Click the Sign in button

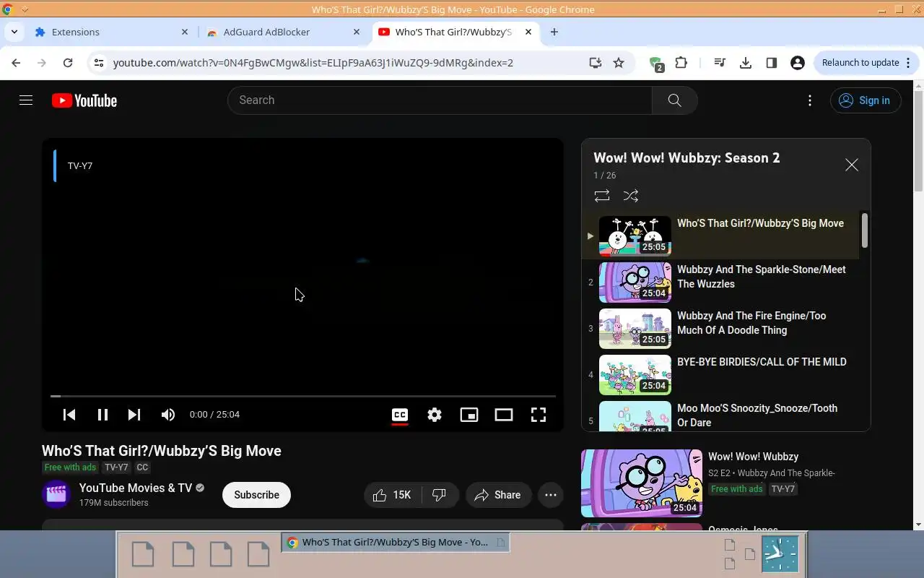pos(865,100)
